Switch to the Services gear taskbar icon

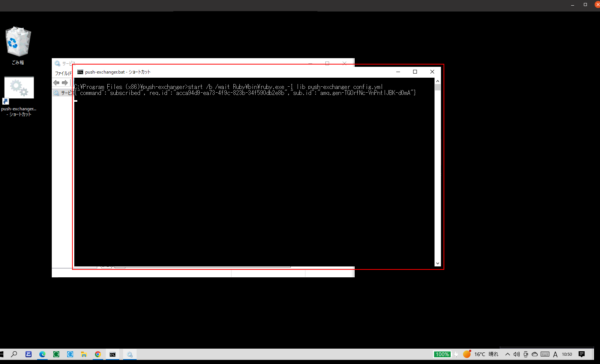129,354
